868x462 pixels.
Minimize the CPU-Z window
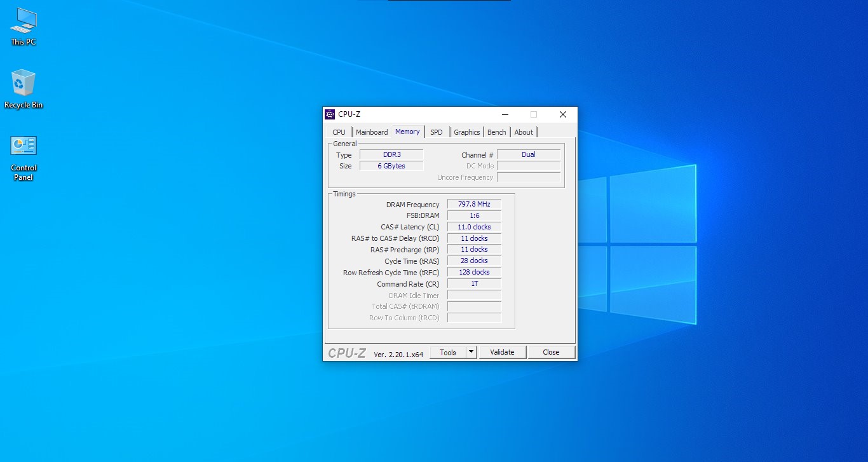(505, 114)
